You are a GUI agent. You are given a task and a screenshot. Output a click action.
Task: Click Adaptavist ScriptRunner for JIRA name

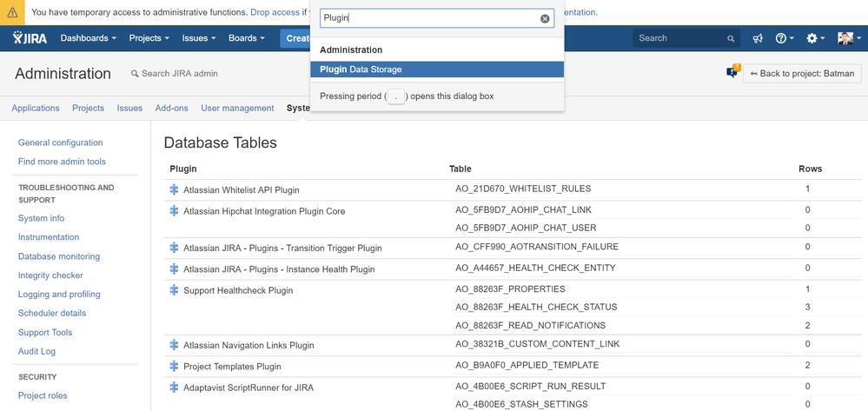248,388
